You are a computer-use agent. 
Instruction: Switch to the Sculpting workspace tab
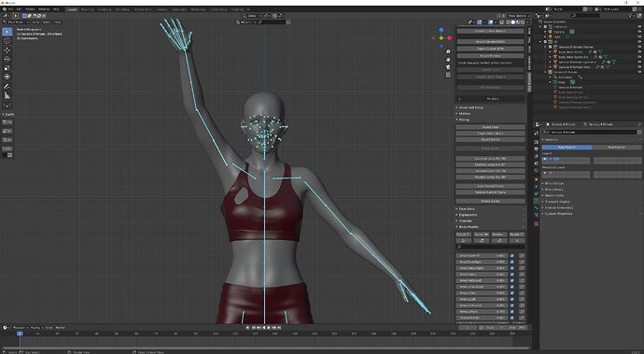click(x=105, y=9)
